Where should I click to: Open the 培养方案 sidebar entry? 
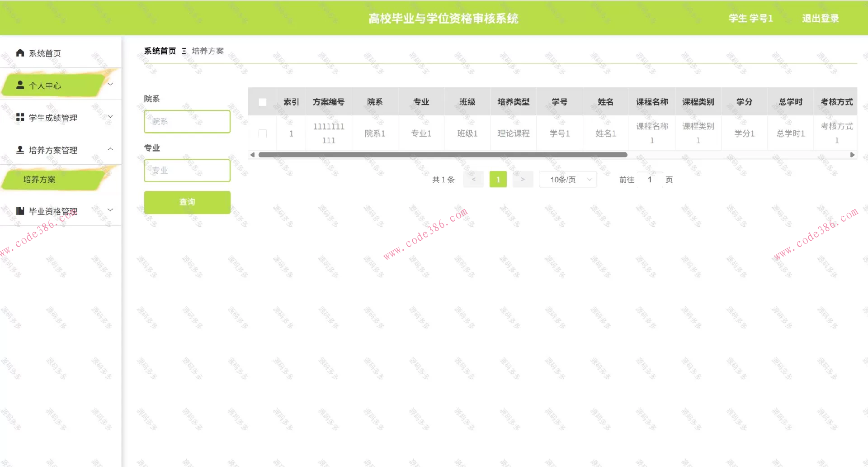40,180
